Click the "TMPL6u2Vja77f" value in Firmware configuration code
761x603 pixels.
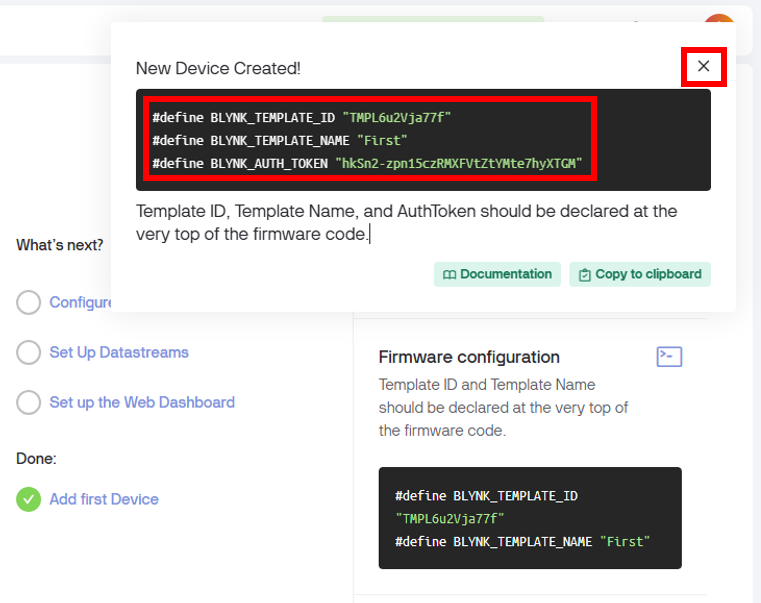tap(449, 519)
